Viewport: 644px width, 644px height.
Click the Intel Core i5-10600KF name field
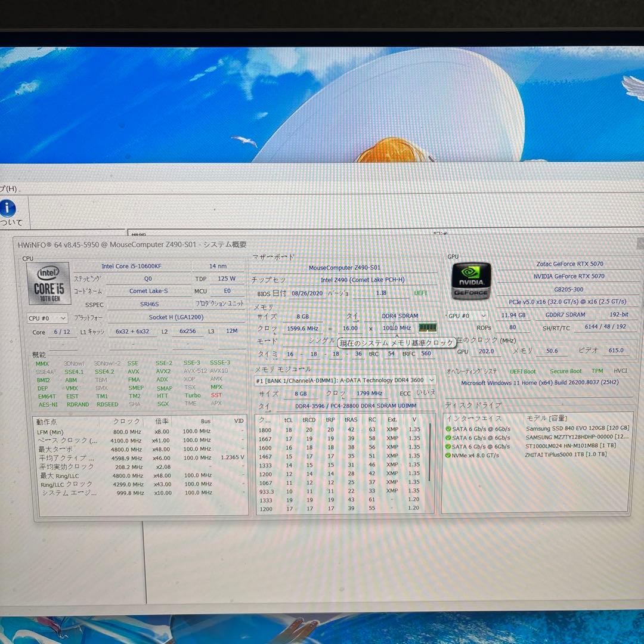(131, 266)
